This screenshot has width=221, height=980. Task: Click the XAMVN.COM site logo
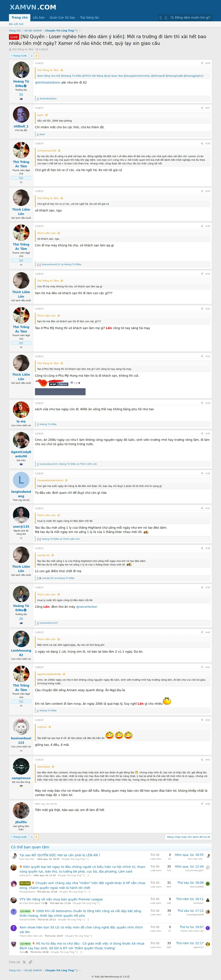33,7
